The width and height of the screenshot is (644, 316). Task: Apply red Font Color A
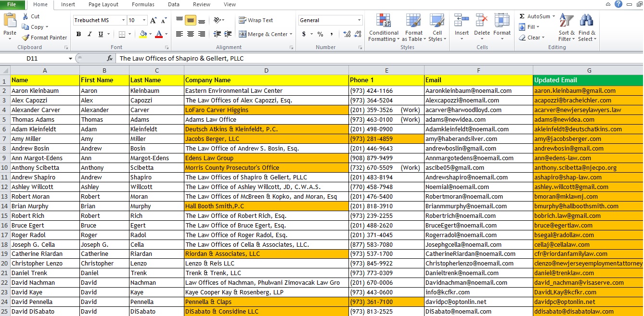[x=159, y=34]
